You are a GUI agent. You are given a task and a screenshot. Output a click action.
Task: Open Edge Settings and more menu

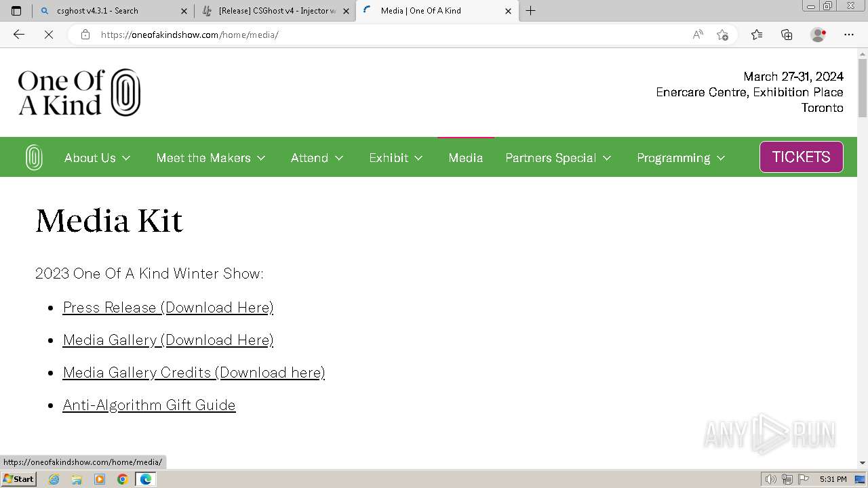coord(849,35)
